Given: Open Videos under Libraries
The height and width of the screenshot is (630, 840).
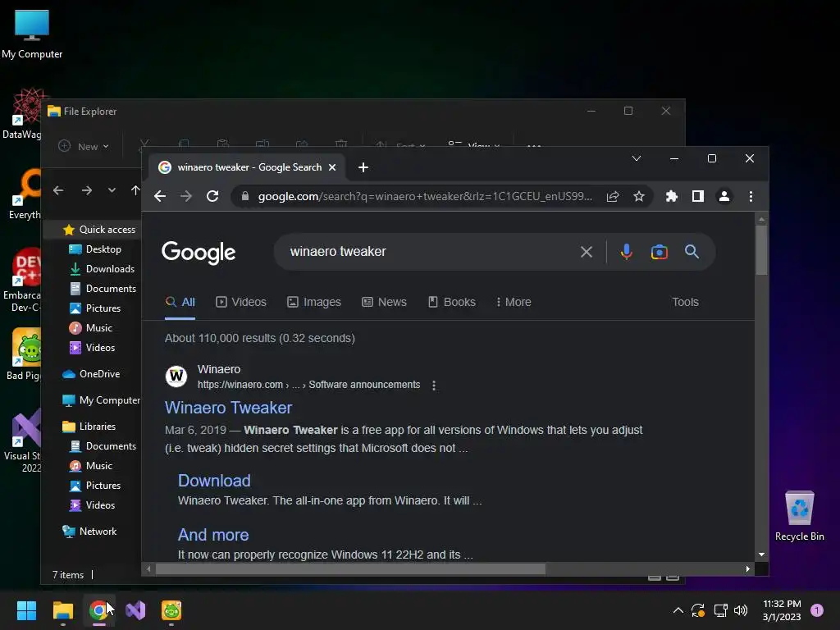Looking at the screenshot, I should [x=92, y=505].
